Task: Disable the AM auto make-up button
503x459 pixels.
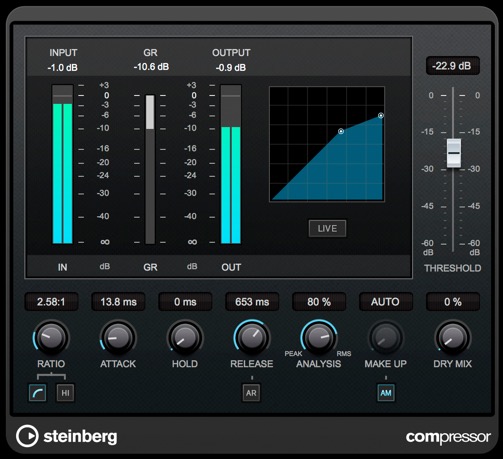Action: click(386, 393)
